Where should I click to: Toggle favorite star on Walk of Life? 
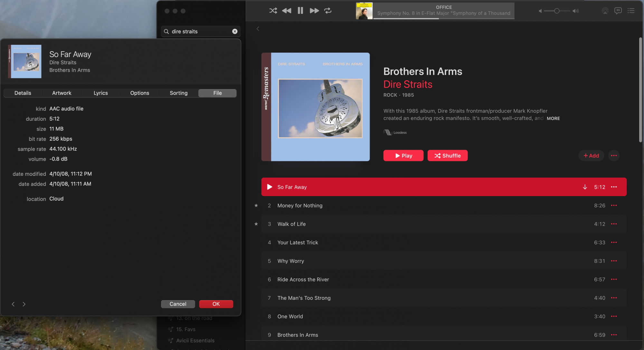pyautogui.click(x=256, y=224)
